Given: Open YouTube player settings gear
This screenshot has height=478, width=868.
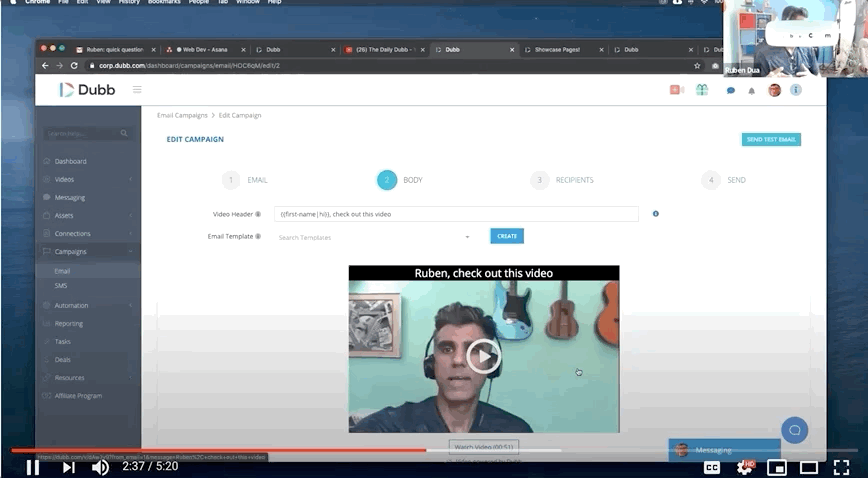Looking at the screenshot, I should (x=746, y=467).
